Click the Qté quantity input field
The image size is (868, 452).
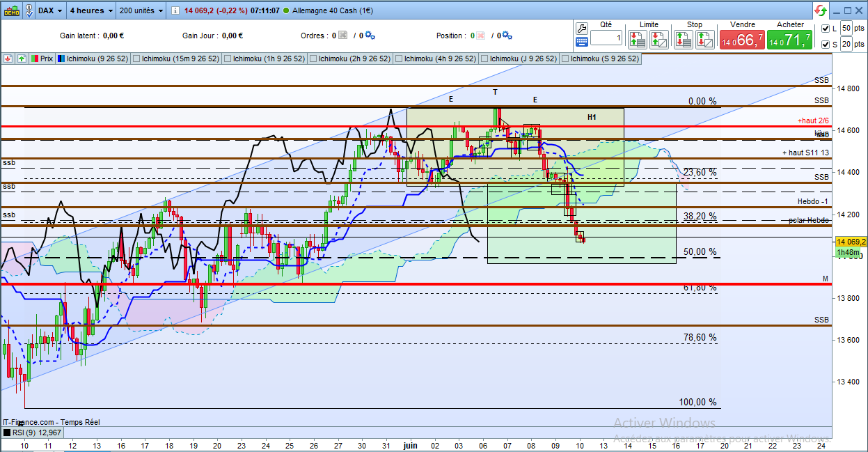tap(606, 38)
